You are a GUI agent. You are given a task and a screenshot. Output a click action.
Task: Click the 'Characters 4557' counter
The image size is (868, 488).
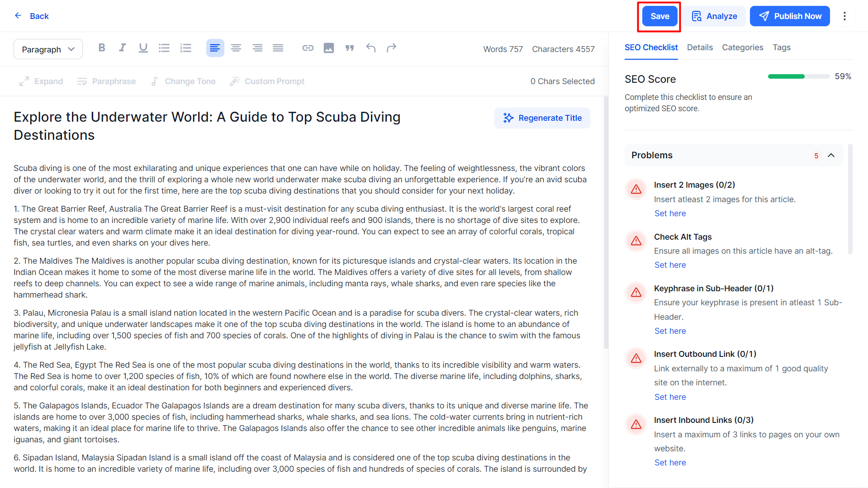pyautogui.click(x=563, y=49)
